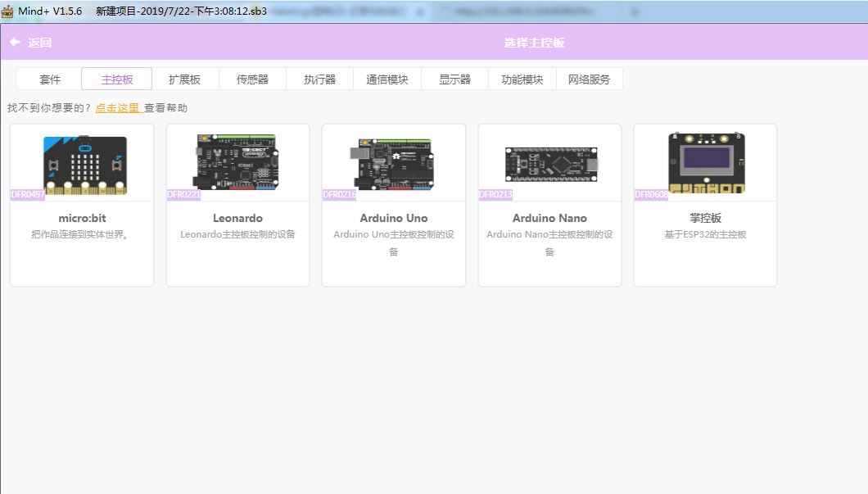Screen dimensions: 868x494
Task: Select the Arduino Nano board image
Action: pyautogui.click(x=551, y=165)
